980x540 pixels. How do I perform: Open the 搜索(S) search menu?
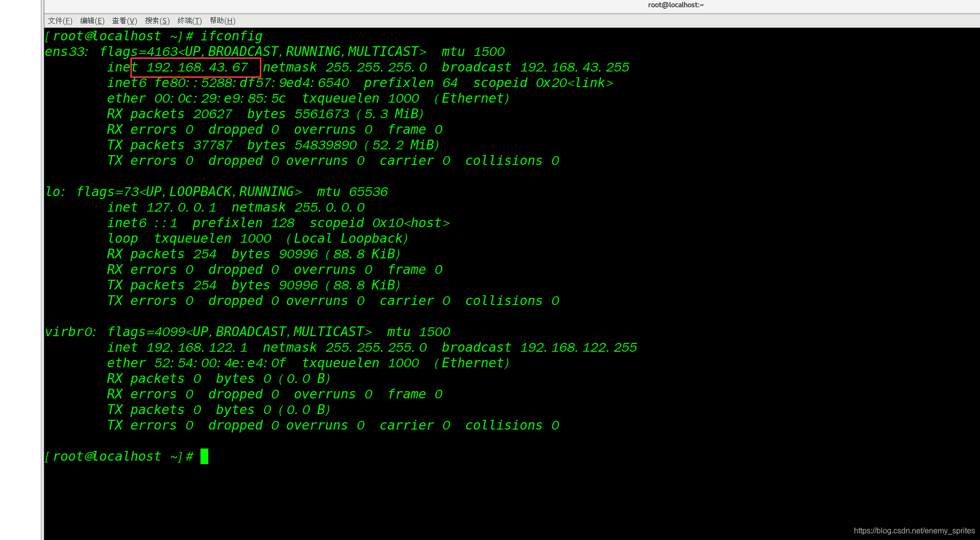pos(157,20)
